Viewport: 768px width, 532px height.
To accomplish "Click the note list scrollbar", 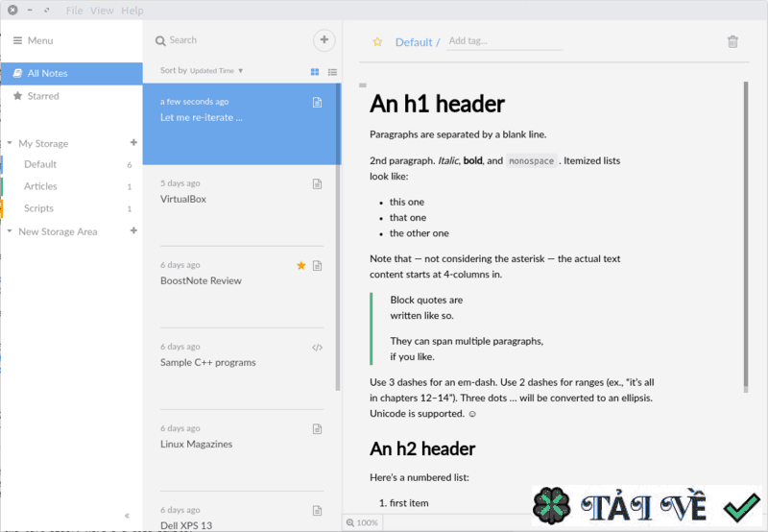I will tap(338, 237).
